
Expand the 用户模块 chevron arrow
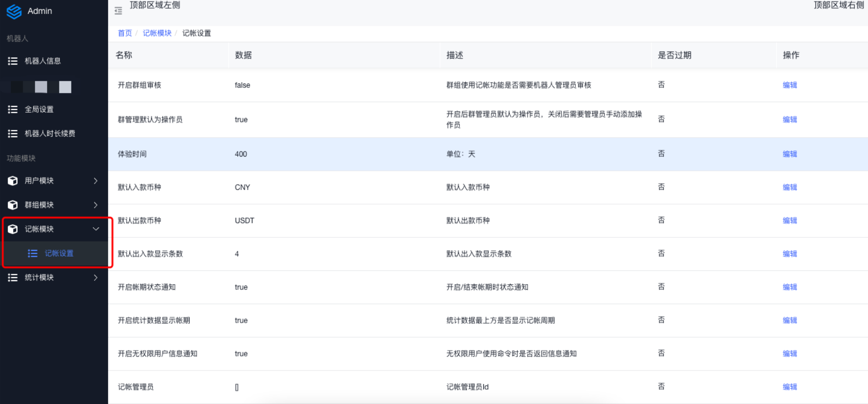96,181
